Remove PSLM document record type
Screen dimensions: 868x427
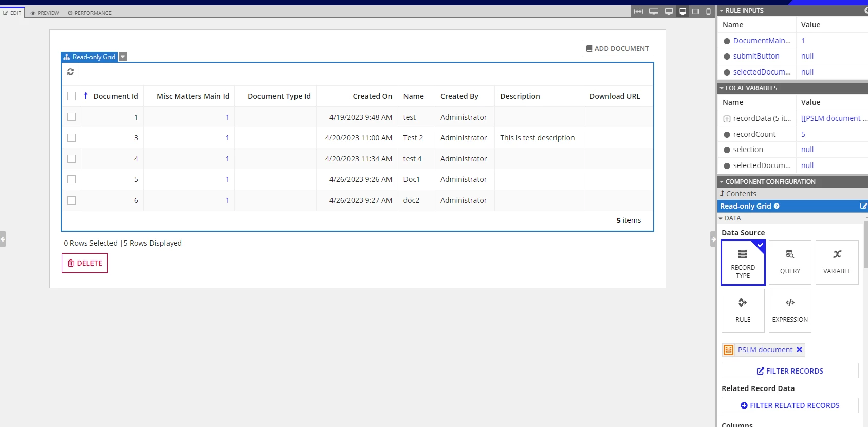[x=799, y=350]
